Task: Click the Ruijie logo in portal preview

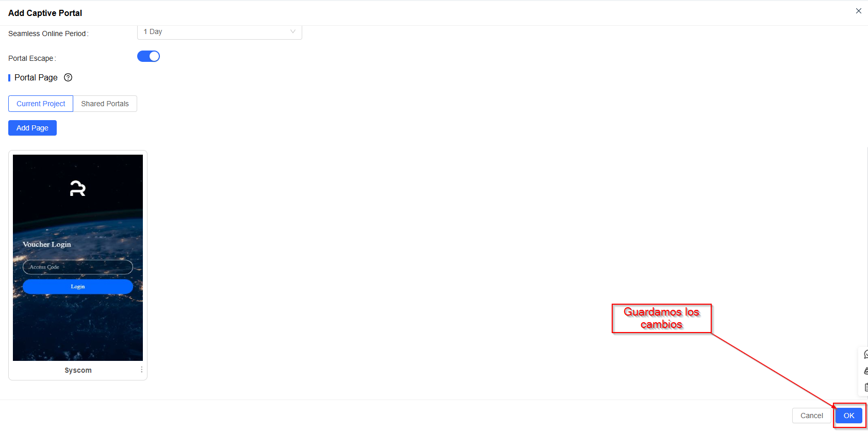Action: [78, 188]
